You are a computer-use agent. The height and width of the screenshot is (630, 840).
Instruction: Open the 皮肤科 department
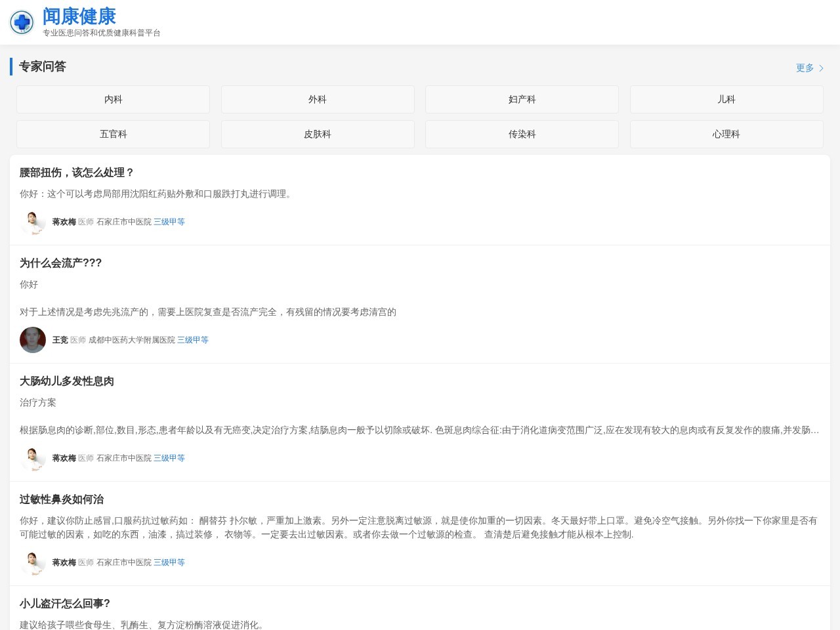318,135
